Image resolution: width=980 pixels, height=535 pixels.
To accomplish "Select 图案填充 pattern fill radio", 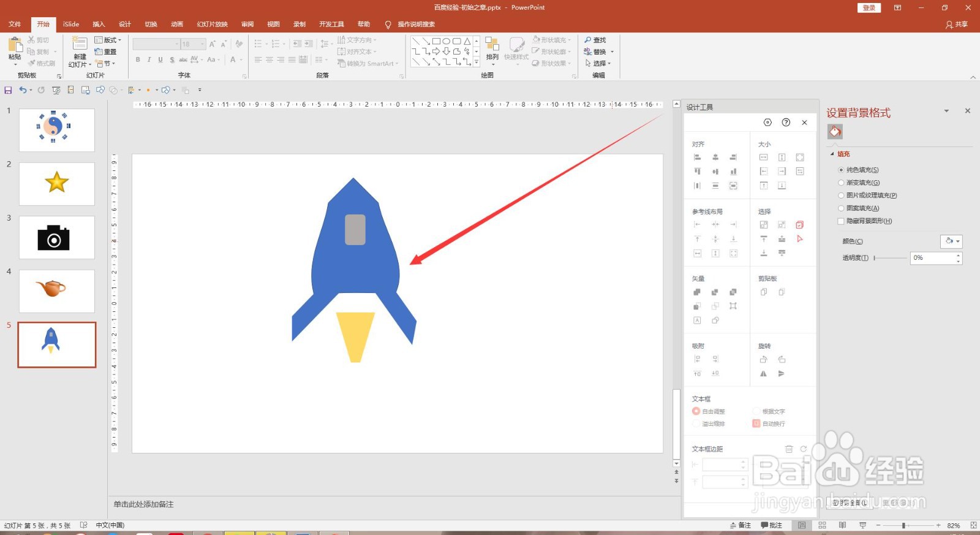I will [x=841, y=208].
